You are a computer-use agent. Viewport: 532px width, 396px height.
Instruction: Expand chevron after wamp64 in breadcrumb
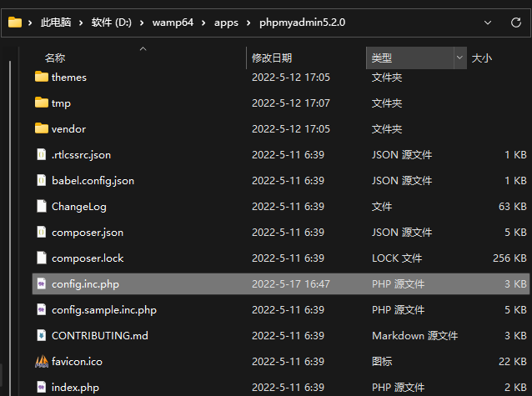coord(203,23)
